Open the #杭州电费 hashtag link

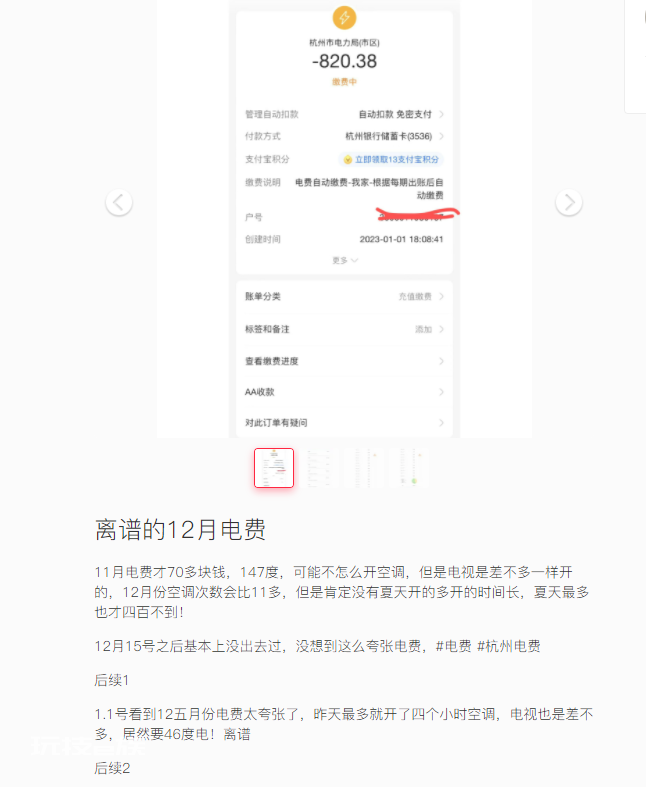click(x=508, y=646)
